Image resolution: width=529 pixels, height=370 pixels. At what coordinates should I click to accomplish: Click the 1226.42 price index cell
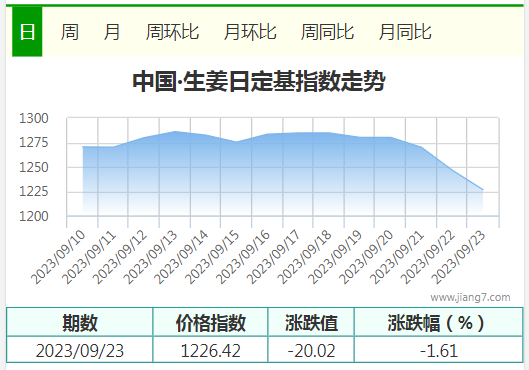click(211, 350)
